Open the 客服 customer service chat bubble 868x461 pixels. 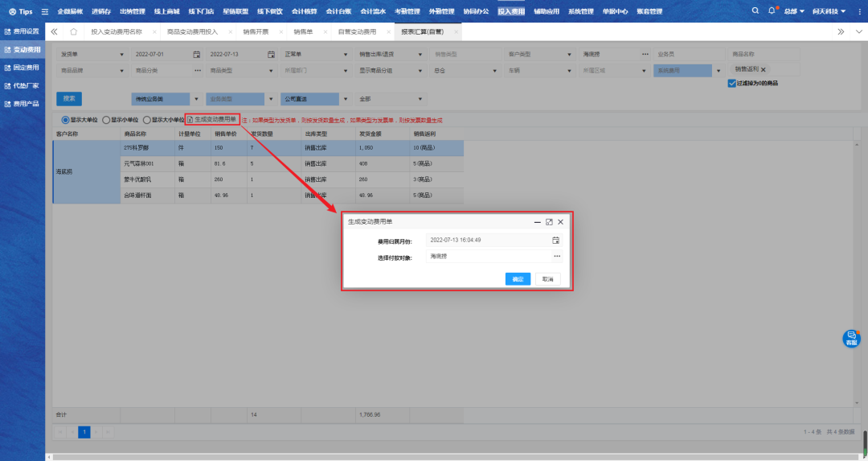(851, 339)
